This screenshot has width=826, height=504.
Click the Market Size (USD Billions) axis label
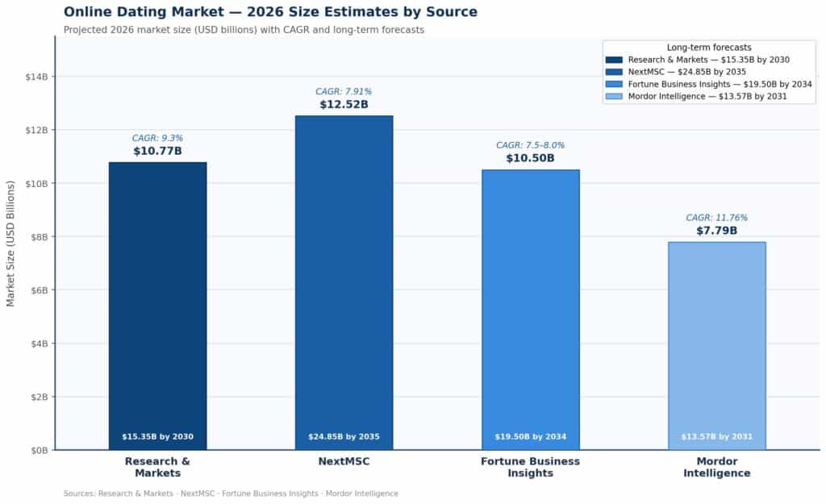click(x=10, y=243)
